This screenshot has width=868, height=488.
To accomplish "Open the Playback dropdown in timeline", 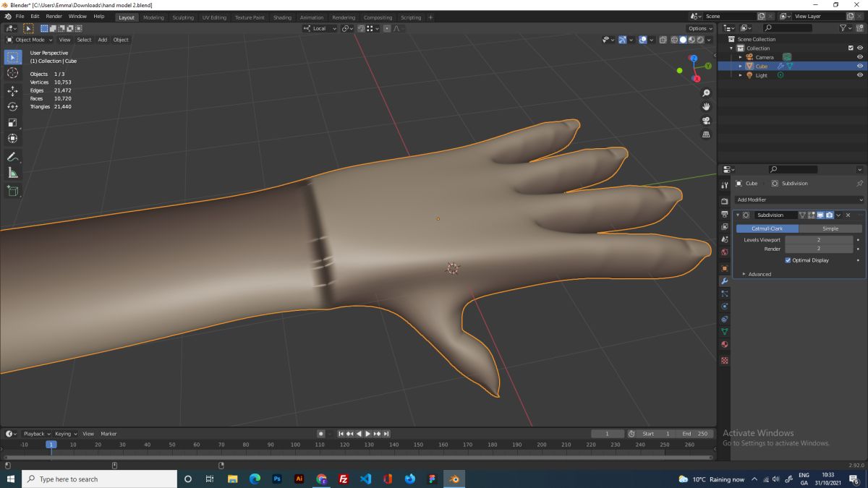I will (x=36, y=434).
